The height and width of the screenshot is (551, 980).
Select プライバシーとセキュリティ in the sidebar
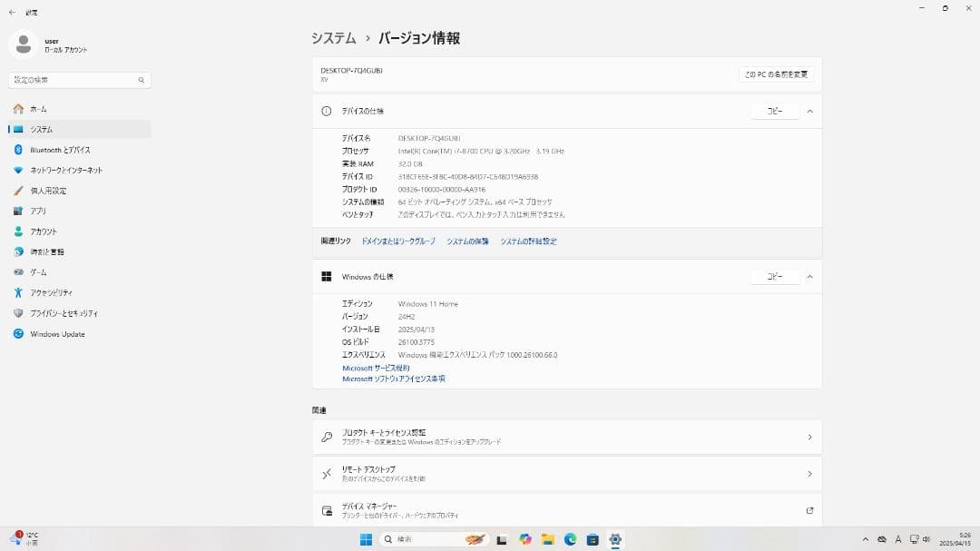(20, 312)
